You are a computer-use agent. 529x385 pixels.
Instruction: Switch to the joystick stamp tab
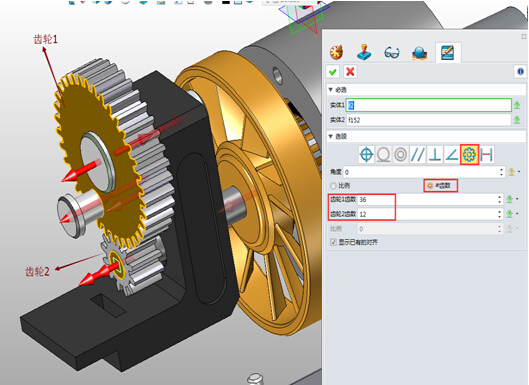pos(364,52)
